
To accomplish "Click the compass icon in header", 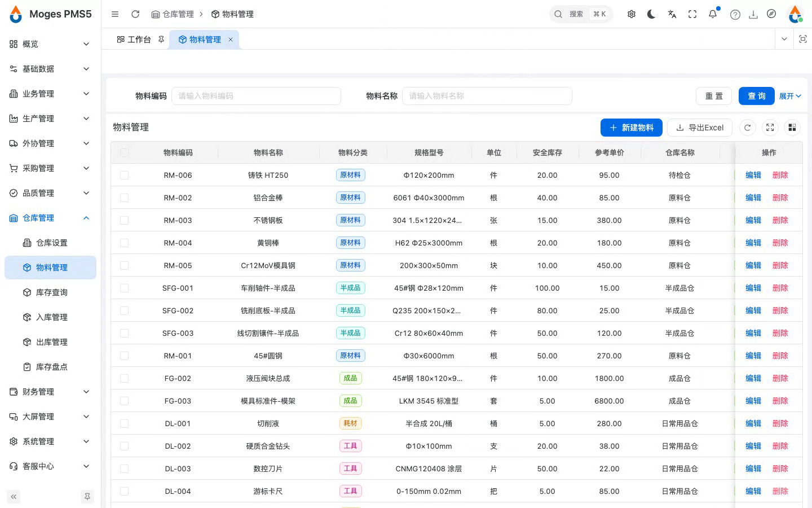I will coord(771,14).
